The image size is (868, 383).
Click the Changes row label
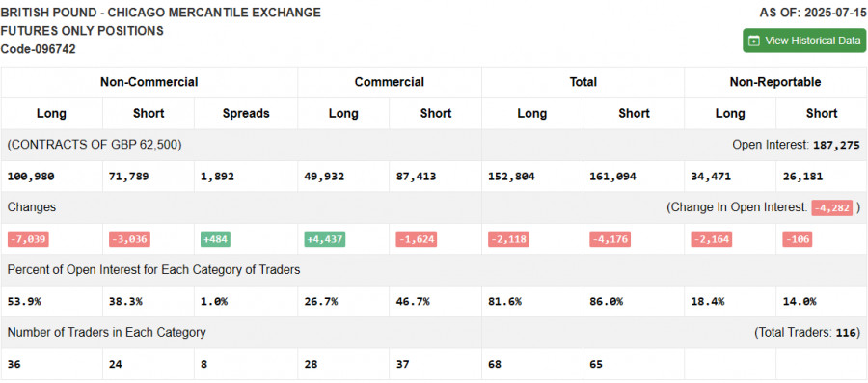click(32, 207)
